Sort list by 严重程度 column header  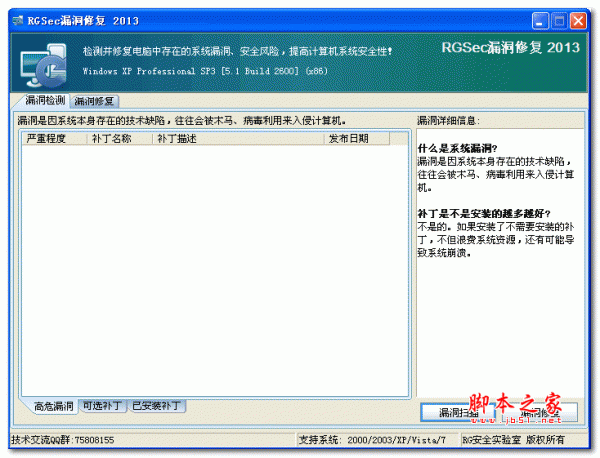55,138
